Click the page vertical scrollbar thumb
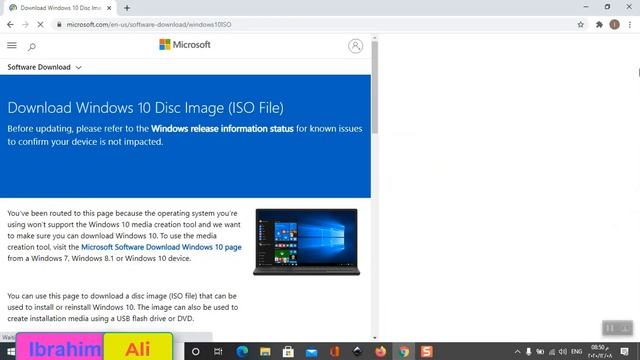This screenshot has height=360, width=640. pos(374,87)
